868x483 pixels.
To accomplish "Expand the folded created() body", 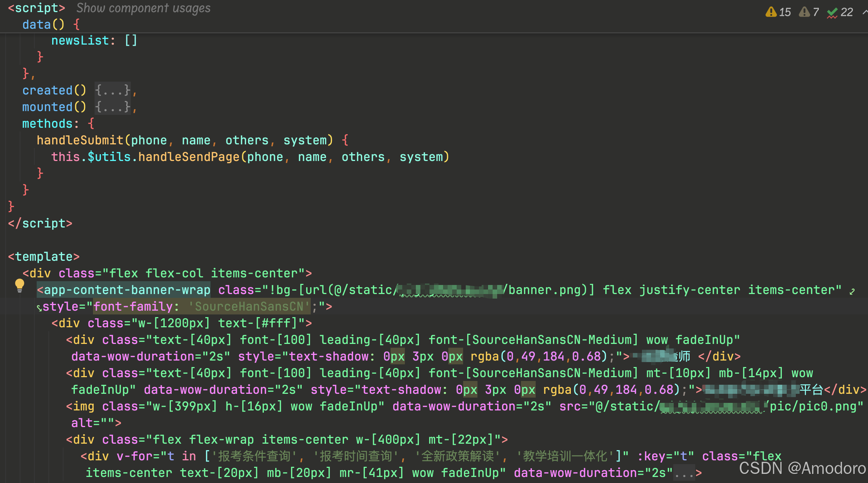I will 112,90.
